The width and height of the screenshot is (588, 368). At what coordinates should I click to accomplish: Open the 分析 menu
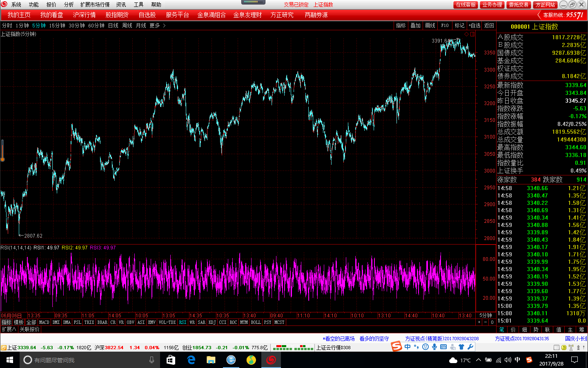click(x=69, y=4)
